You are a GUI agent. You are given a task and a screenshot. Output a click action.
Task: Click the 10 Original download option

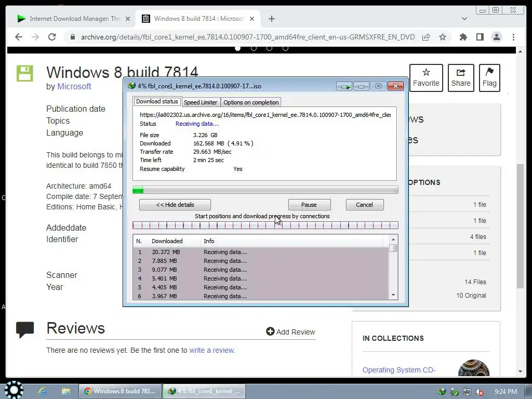[471, 296]
